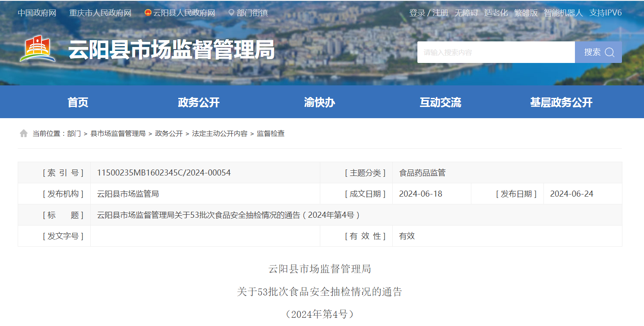644x326 pixels.
Task: Focus the 请输入搜索内容 search field
Action: coord(496,52)
